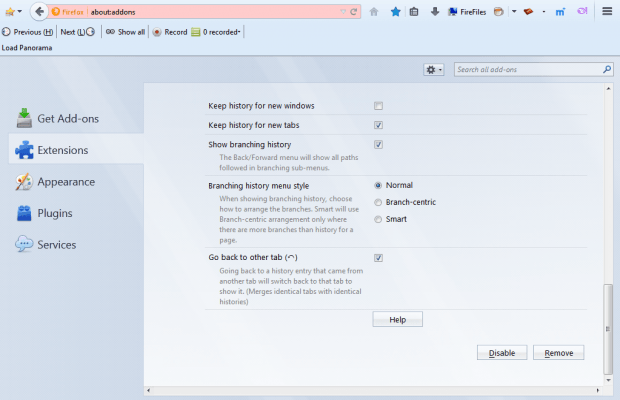Reload the about:addons page

click(x=353, y=12)
